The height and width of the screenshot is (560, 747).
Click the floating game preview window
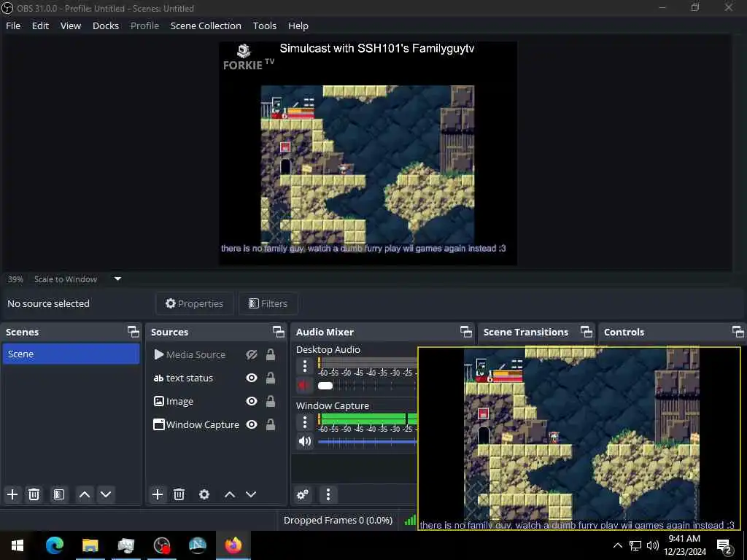[578, 438]
